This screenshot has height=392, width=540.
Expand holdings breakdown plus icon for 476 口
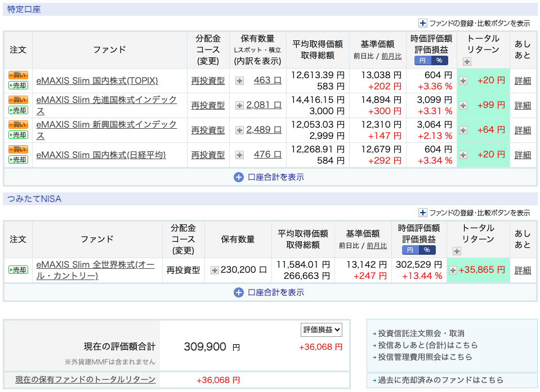(239, 155)
